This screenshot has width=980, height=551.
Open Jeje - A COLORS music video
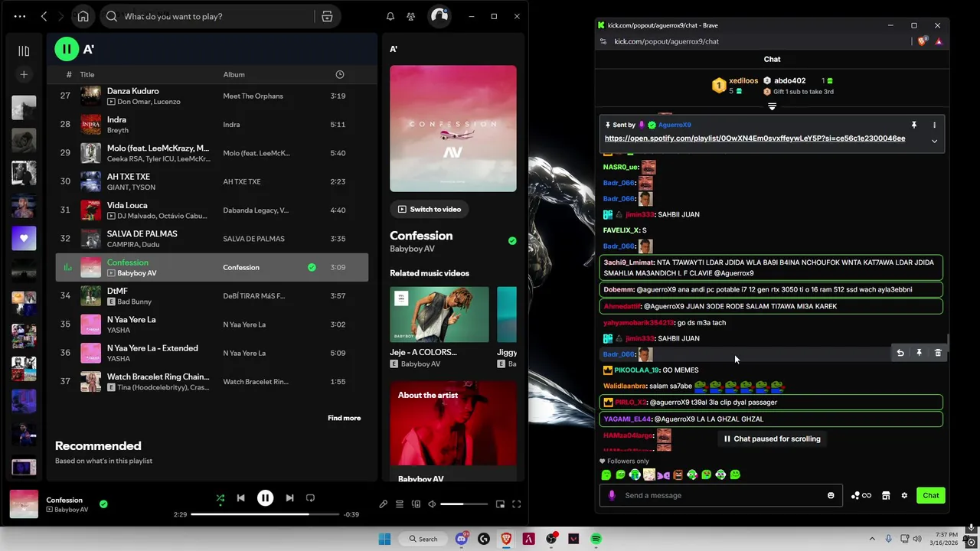(439, 315)
